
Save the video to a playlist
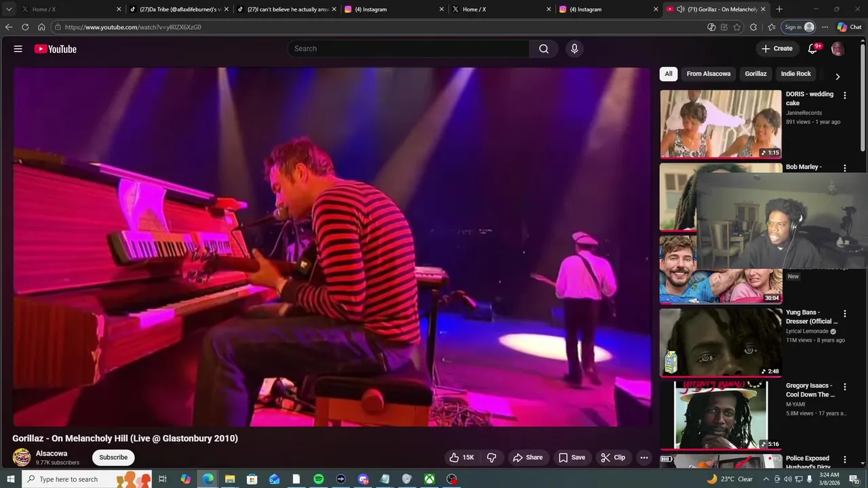[x=572, y=457]
